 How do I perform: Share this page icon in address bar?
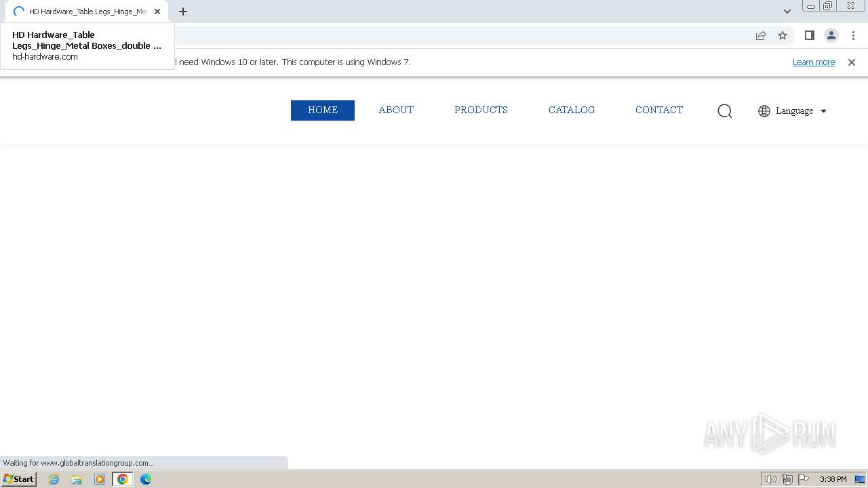click(x=761, y=35)
